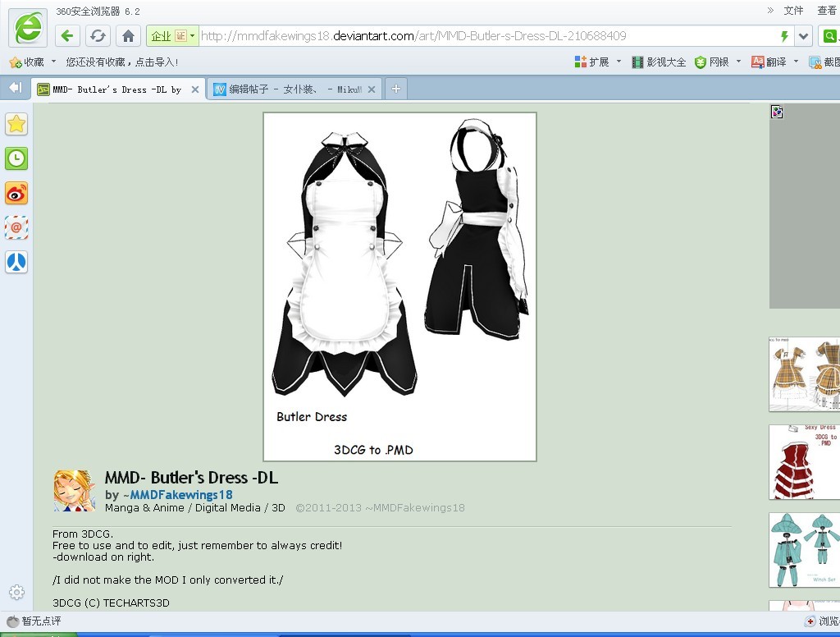Go to the browser home page icon
The height and width of the screenshot is (637, 840).
pyautogui.click(x=128, y=36)
